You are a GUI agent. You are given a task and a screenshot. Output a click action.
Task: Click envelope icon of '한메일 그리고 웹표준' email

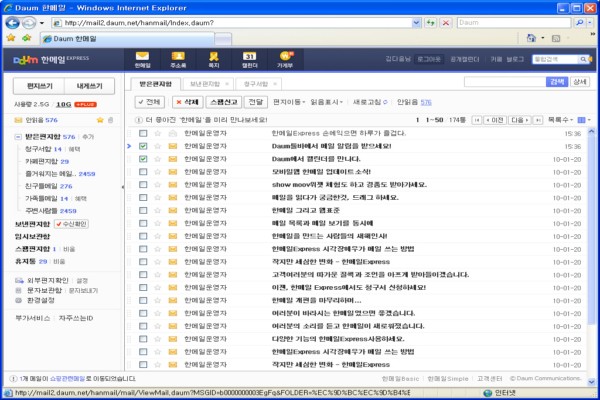pos(173,211)
